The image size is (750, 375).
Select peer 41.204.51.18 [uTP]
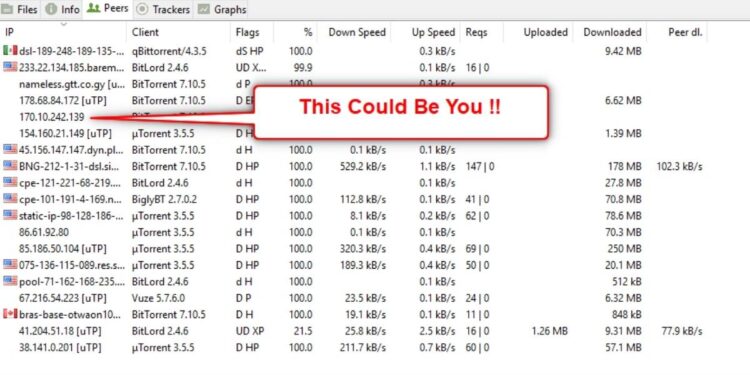[60, 331]
